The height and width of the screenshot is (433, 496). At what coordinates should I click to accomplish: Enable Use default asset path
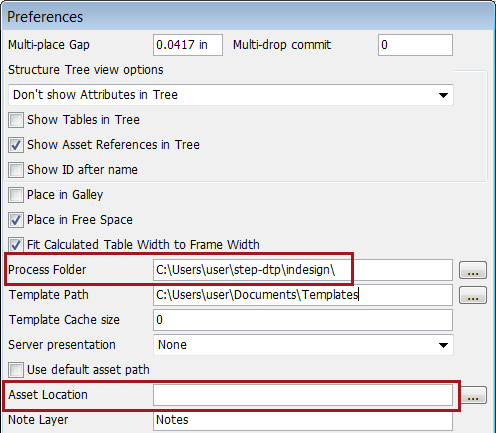coord(16,370)
